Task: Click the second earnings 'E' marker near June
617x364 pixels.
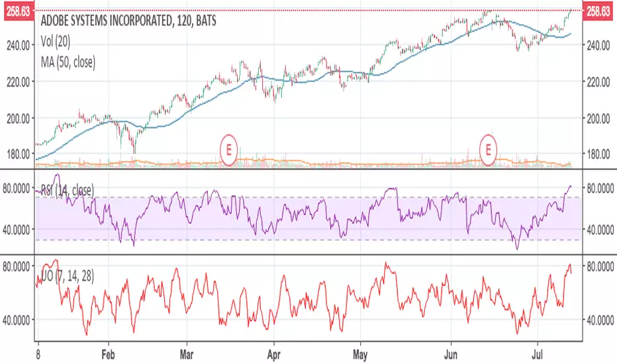Action: [x=489, y=150]
